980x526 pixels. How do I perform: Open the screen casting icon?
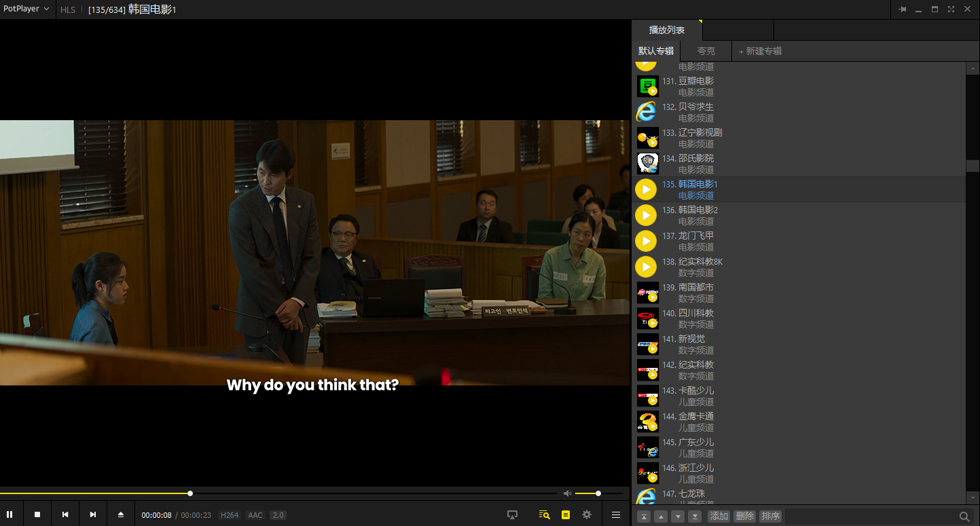click(513, 515)
